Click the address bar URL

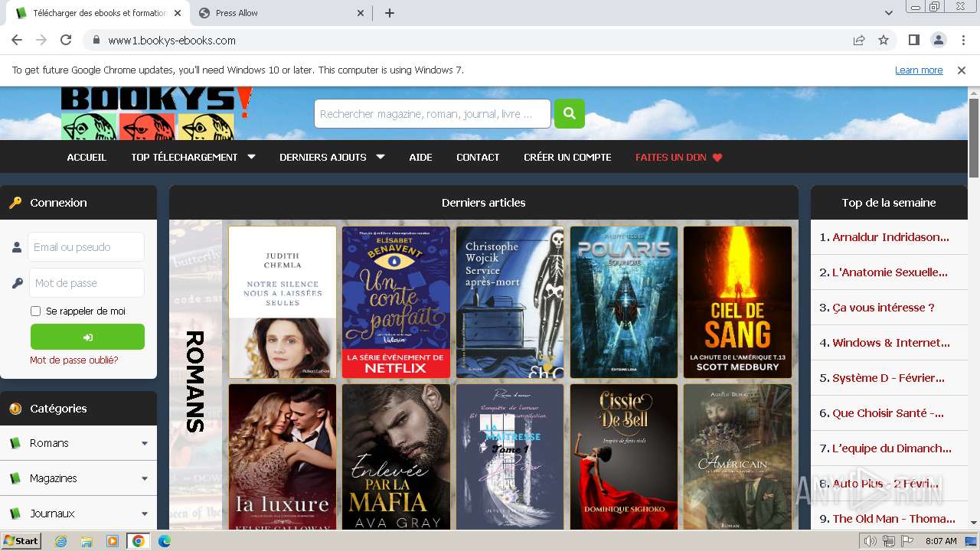[x=171, y=41]
